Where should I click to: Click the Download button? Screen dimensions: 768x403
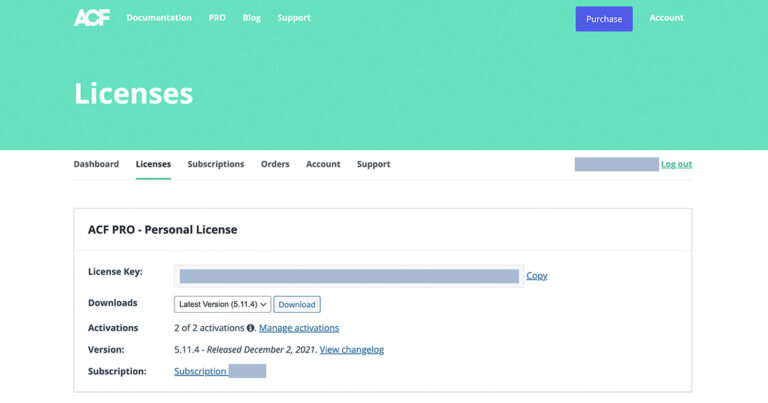click(x=297, y=304)
